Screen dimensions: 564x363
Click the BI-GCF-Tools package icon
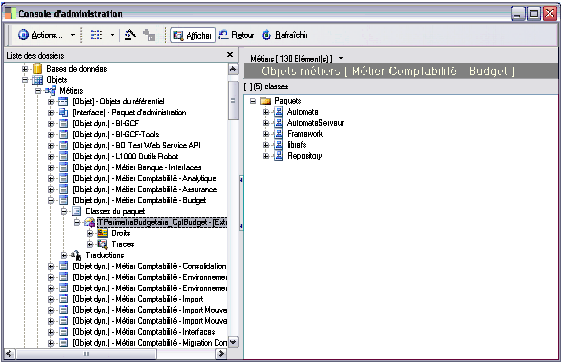63,135
